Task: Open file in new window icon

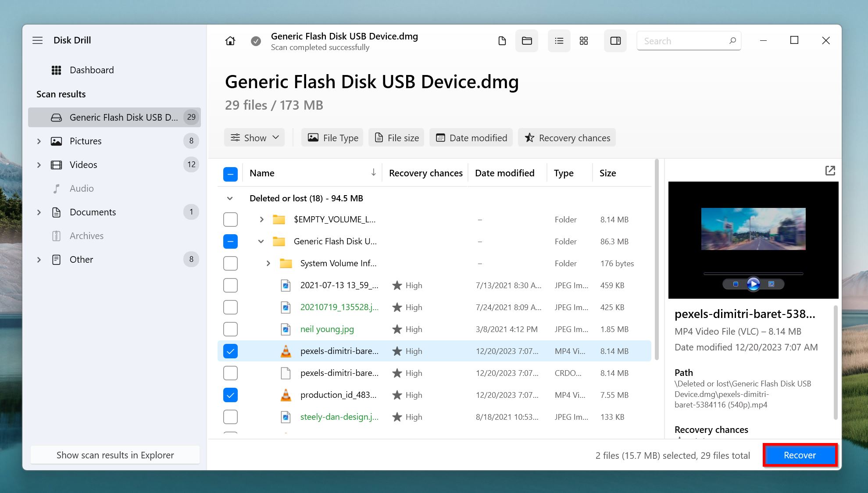Action: [830, 171]
